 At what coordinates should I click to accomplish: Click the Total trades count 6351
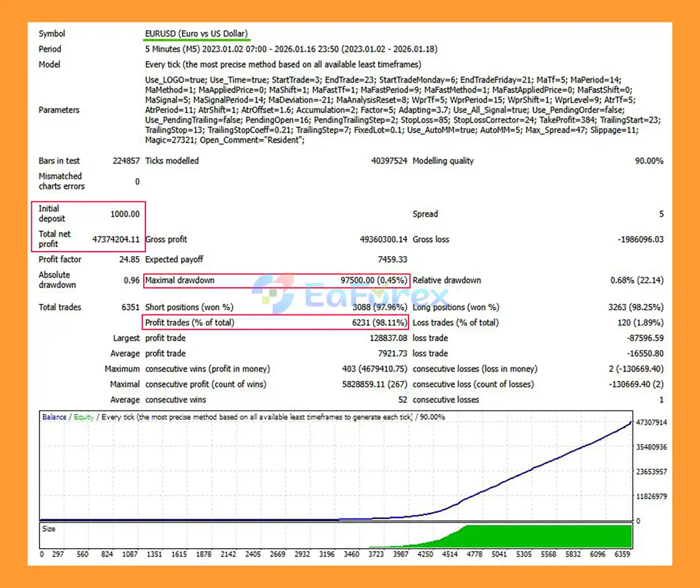click(130, 307)
